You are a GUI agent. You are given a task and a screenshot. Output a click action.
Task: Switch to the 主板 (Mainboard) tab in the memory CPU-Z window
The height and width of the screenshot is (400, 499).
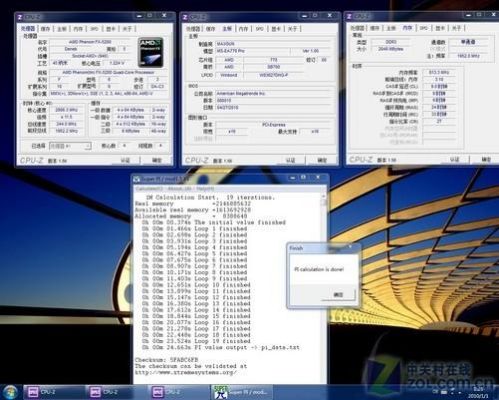tap(391, 28)
